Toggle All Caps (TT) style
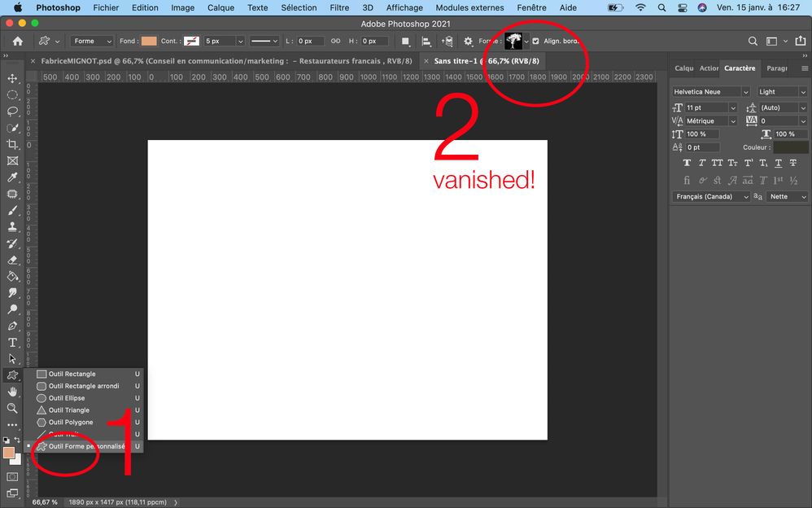Viewport: 812px width, 508px height. [717, 163]
